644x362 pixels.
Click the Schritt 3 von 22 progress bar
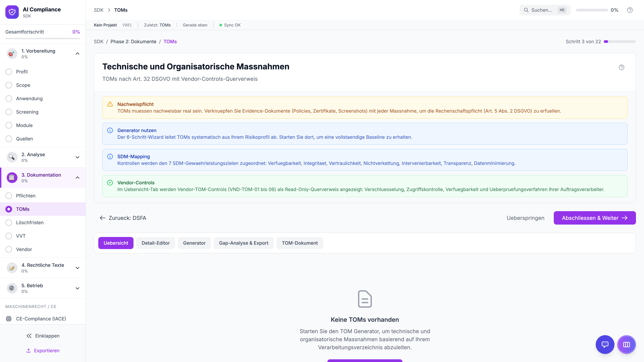[x=620, y=41]
